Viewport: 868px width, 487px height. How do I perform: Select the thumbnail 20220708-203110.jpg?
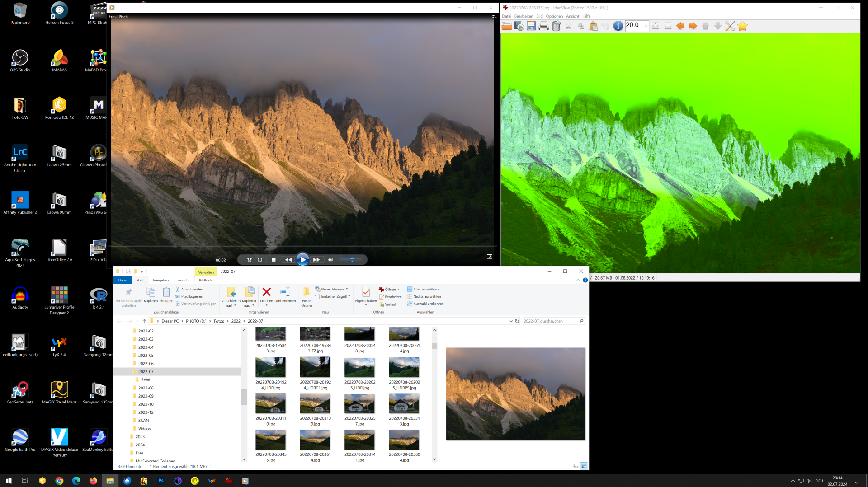(270, 403)
